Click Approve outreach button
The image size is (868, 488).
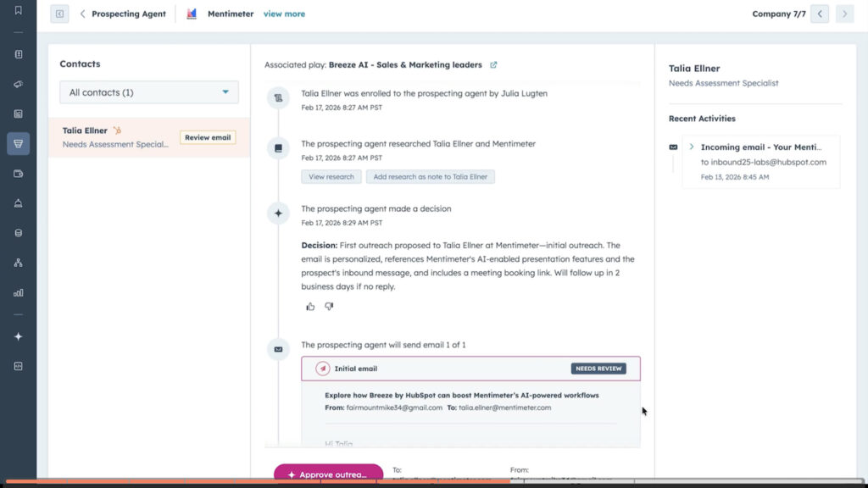[328, 474]
